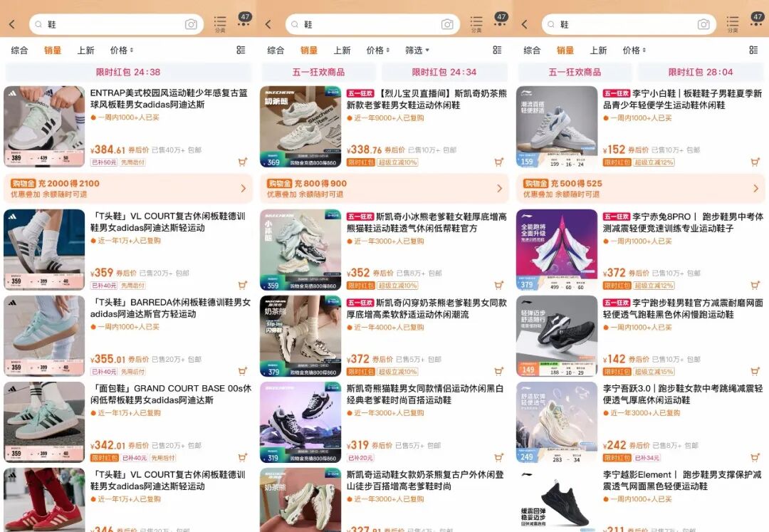Open camera search in left panel search bar
The width and height of the screenshot is (769, 532).
click(x=191, y=24)
